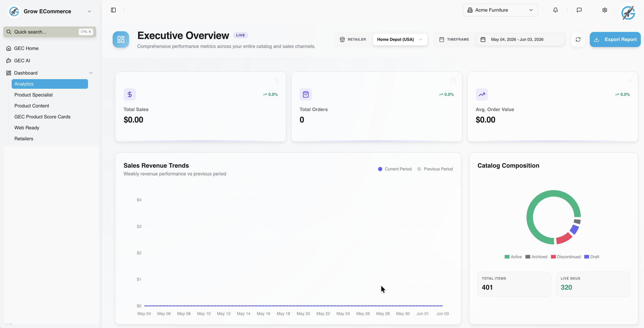The height and width of the screenshot is (328, 644).
Task: Open the settings gear icon
Action: [605, 10]
